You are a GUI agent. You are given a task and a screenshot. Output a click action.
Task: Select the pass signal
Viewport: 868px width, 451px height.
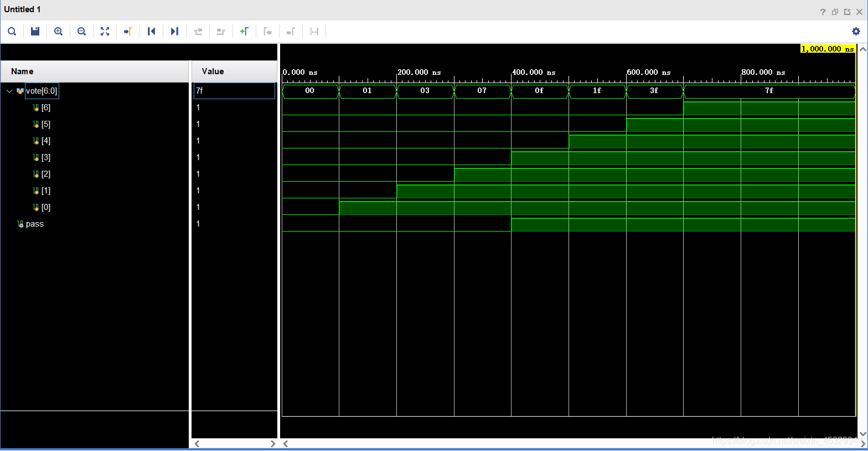[34, 224]
